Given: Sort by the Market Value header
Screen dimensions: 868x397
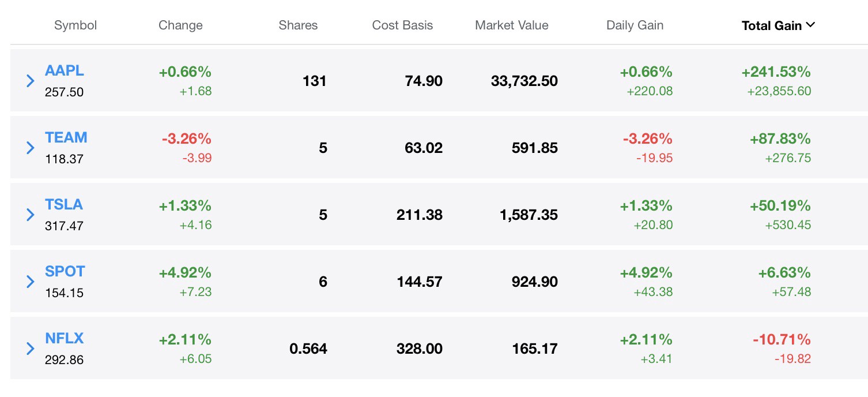Looking at the screenshot, I should [512, 25].
